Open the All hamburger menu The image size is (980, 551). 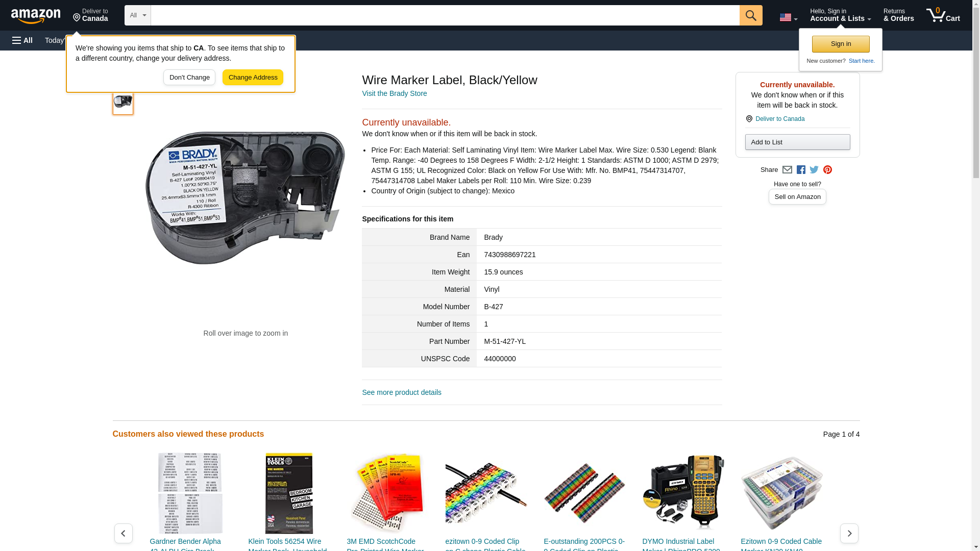coord(22,40)
